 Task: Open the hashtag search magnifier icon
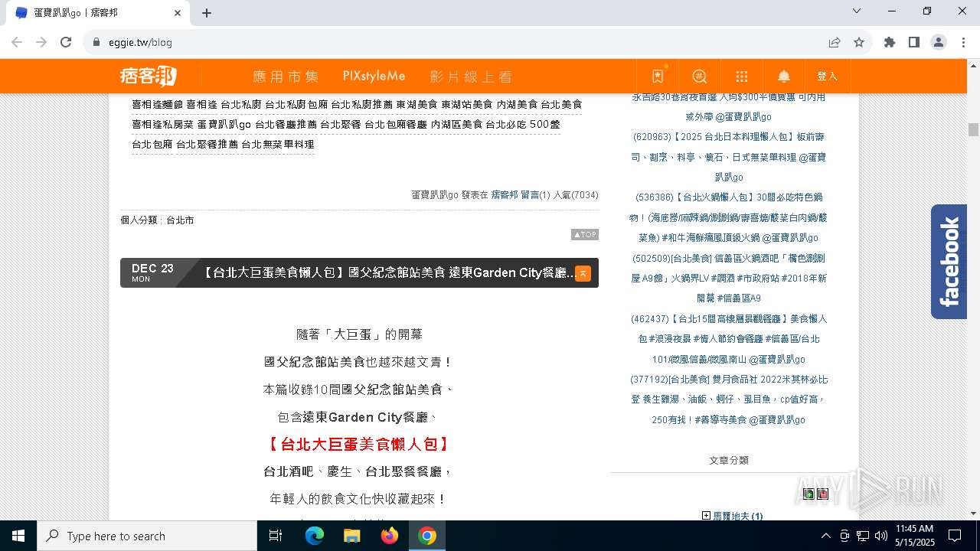(x=700, y=77)
